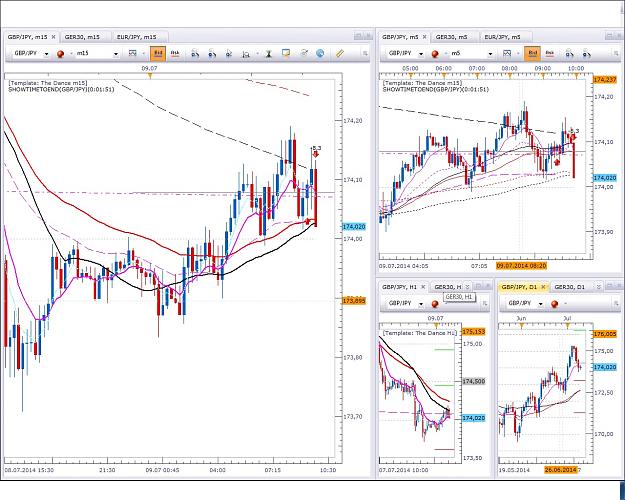The width and height of the screenshot is (625, 500).
Task: Click the red ball icon in D1 chart toolbar
Action: [x=554, y=304]
